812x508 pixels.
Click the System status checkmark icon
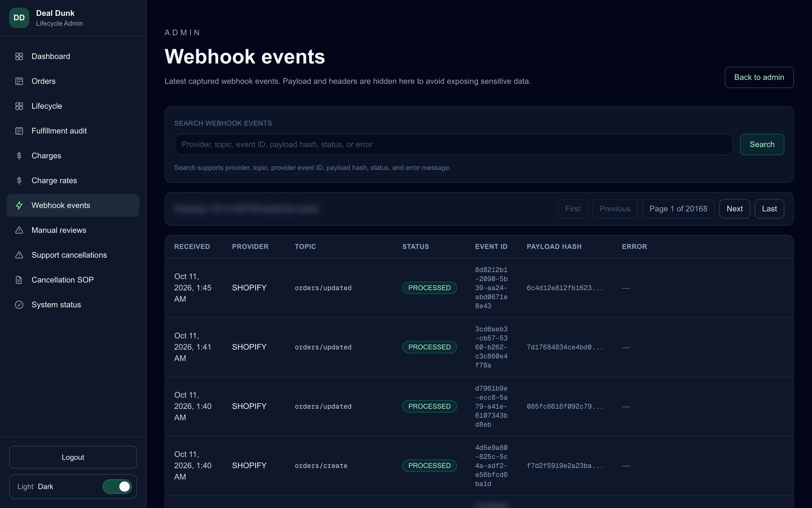(19, 305)
